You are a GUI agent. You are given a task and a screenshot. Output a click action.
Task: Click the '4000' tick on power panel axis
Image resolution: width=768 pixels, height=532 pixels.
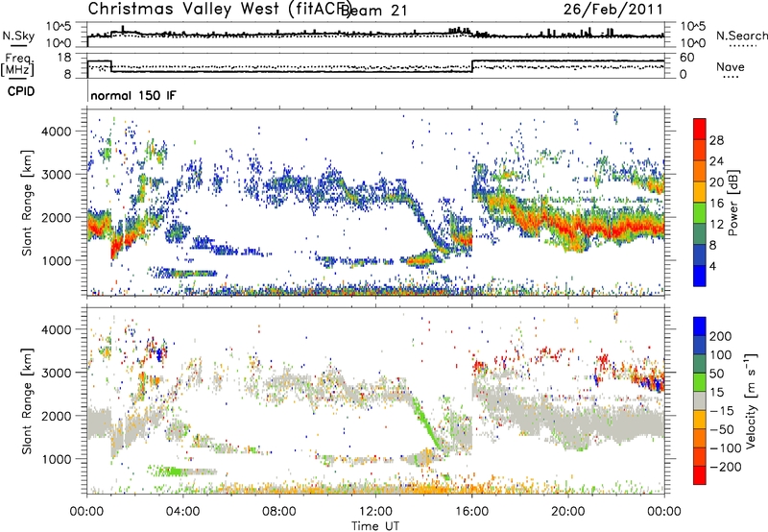pos(59,131)
